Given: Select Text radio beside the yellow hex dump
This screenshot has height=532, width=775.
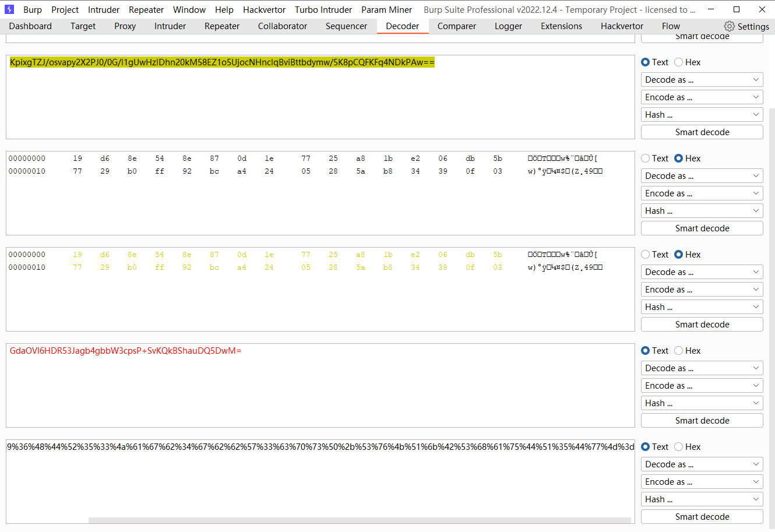Looking at the screenshot, I should tap(645, 255).
